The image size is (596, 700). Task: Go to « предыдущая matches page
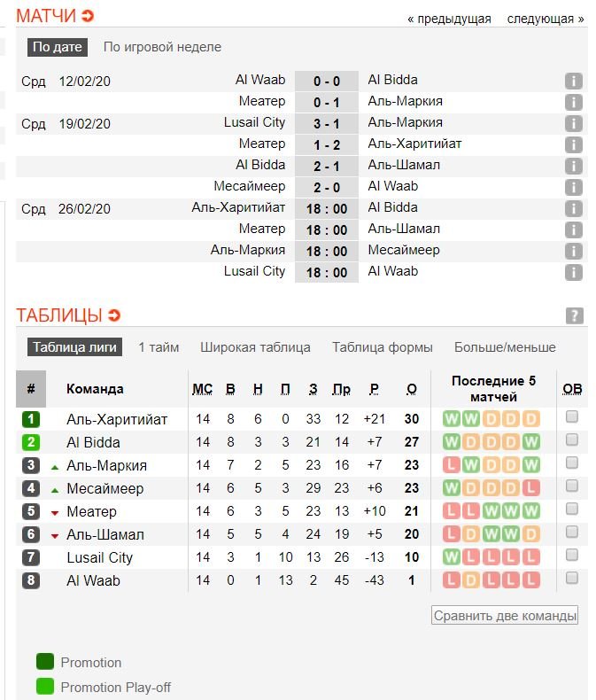click(449, 19)
